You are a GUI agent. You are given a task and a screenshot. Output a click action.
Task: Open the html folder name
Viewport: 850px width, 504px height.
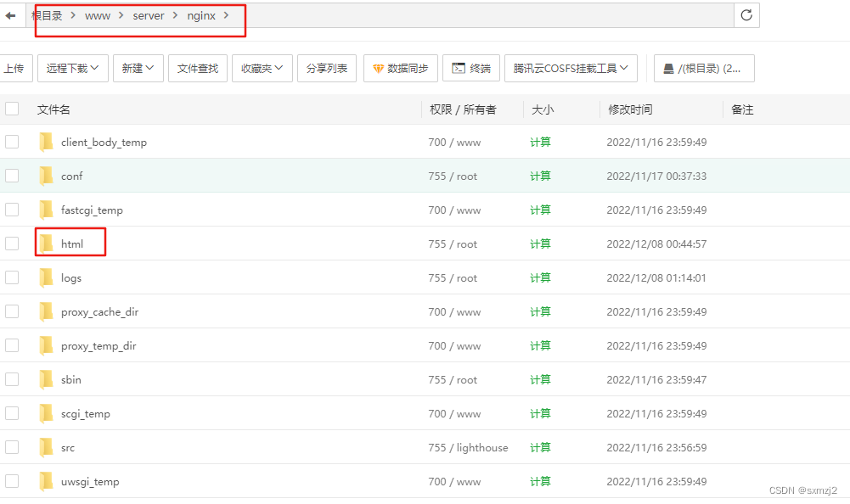click(x=72, y=244)
